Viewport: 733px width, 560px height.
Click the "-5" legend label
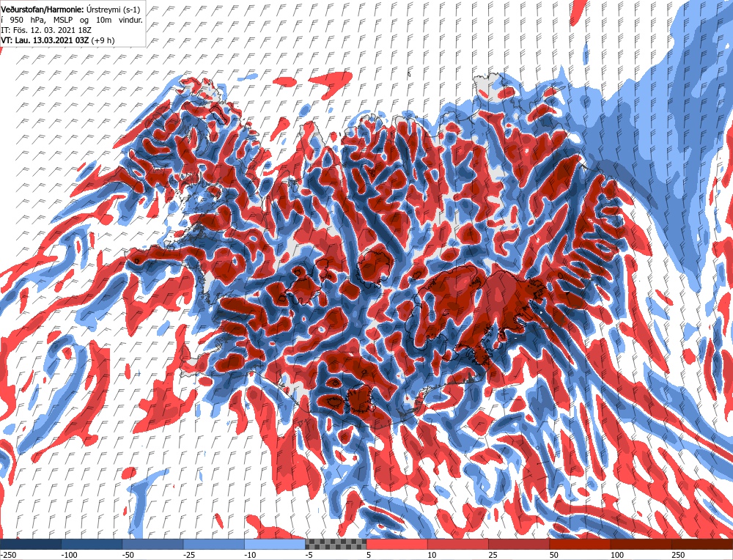310,555
